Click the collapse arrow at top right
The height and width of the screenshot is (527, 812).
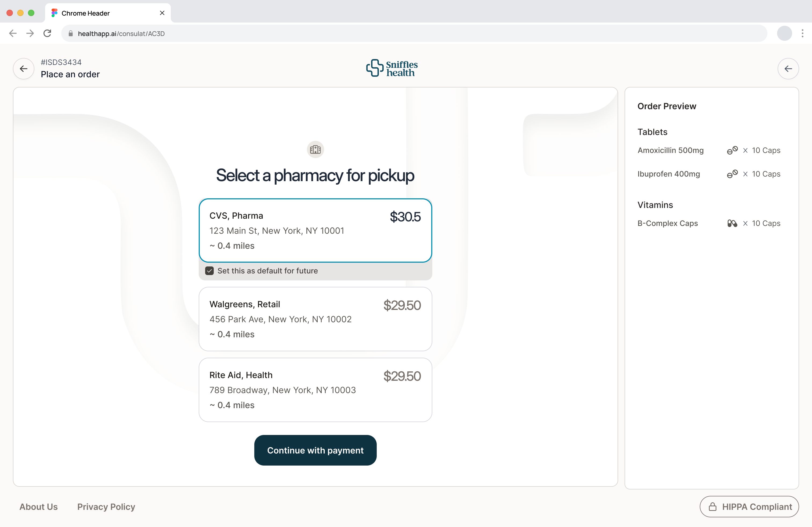point(788,68)
